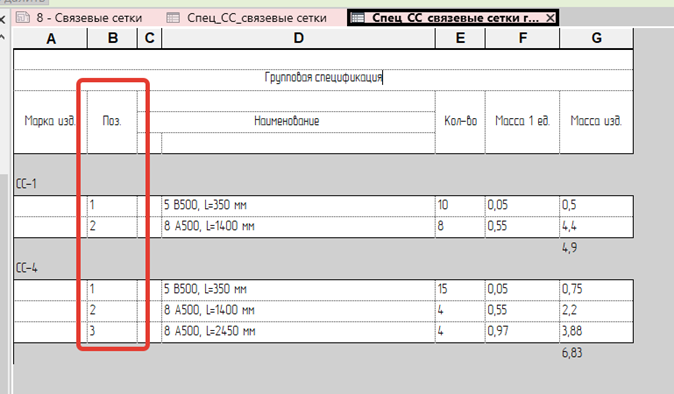674x394 pixels.
Task: Select the 'Марка изд.' header cell
Action: tap(50, 122)
